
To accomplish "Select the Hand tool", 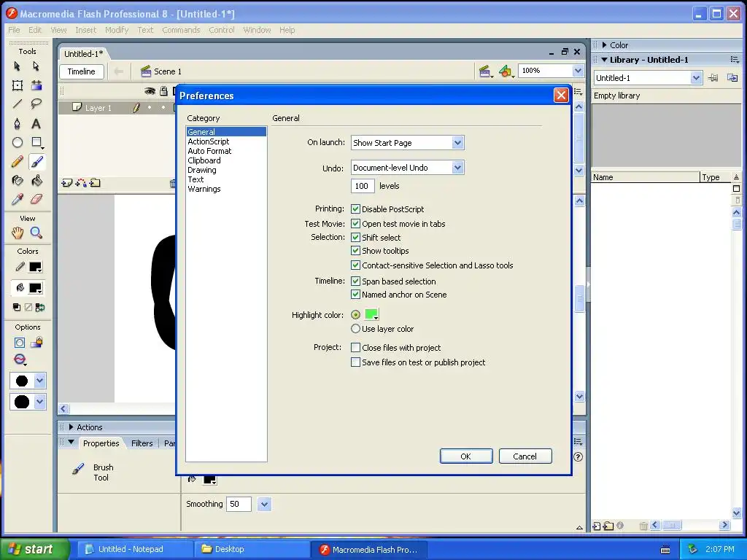I will click(18, 233).
